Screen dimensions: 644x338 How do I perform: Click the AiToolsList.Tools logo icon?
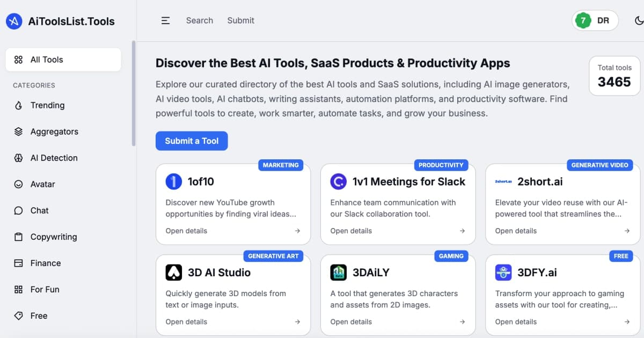click(14, 21)
